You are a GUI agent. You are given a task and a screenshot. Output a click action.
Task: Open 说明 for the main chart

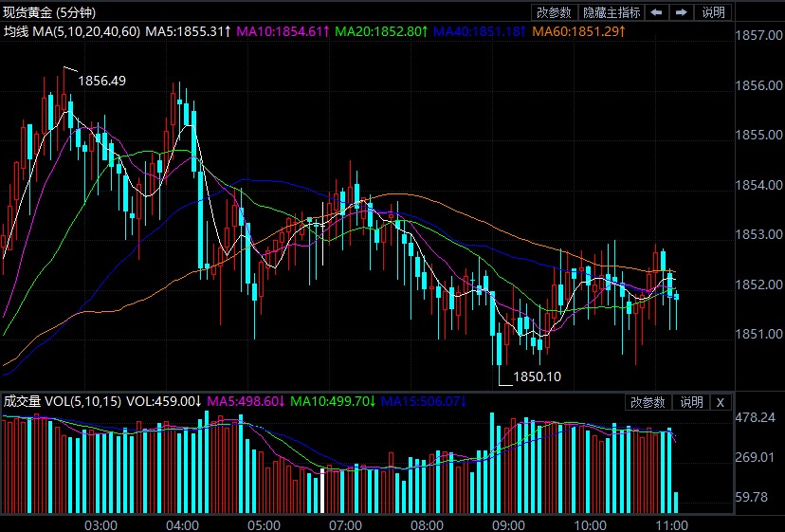click(x=713, y=12)
